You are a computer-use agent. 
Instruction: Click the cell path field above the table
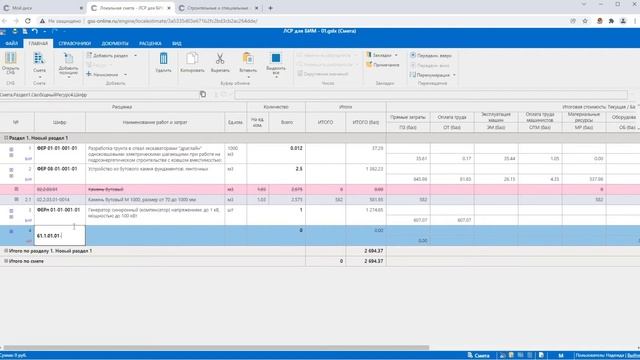pos(99,95)
